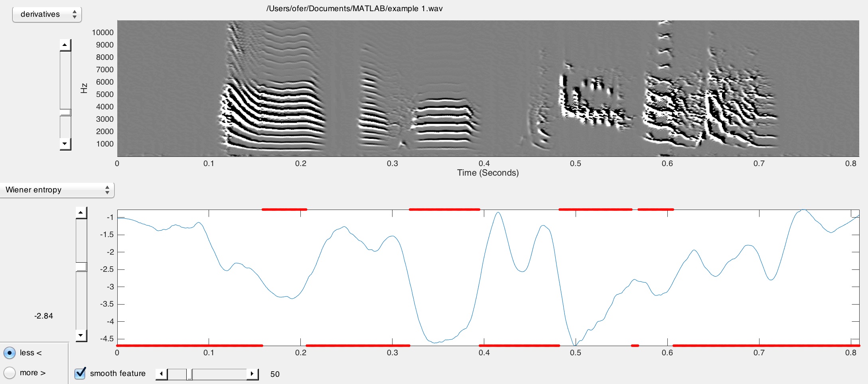868x384 pixels.
Task: Click the red segment marker above 0.35 seconds
Action: (444, 210)
